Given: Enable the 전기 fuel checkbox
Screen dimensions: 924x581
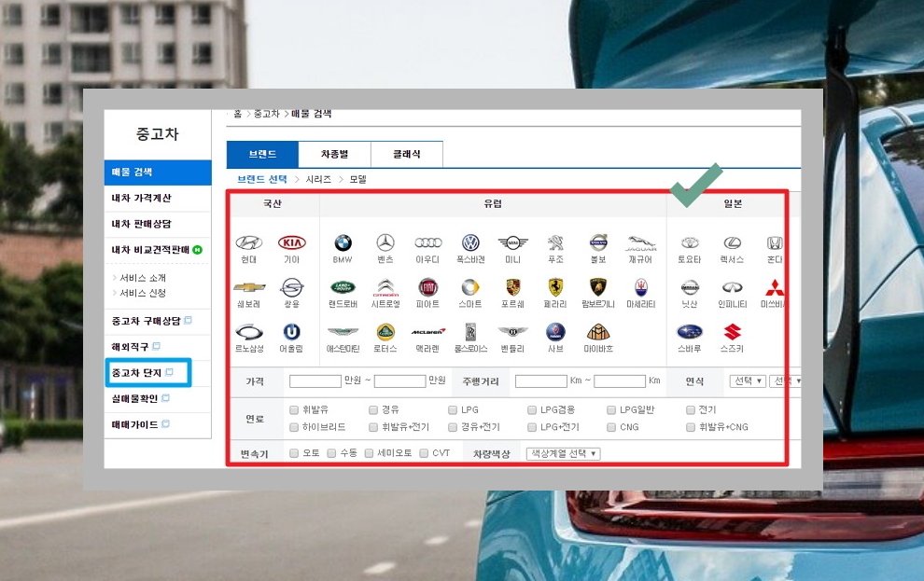Looking at the screenshot, I should point(690,409).
